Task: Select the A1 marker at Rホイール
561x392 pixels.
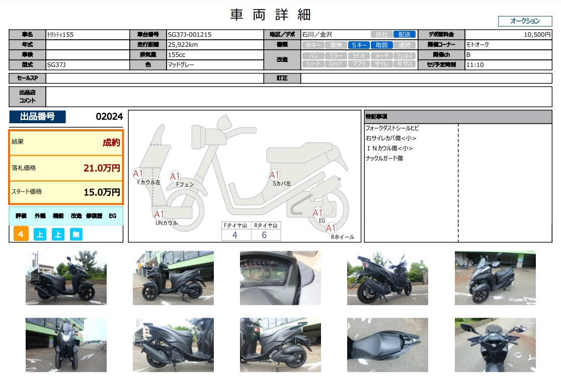Action: [x=332, y=228]
